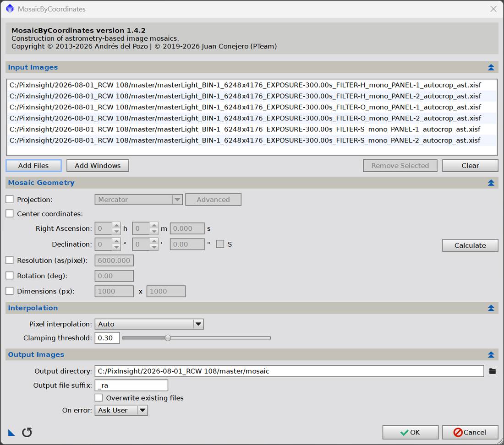504x445 pixels.
Task: Click the Dimensions width 1000 field
Action: pos(114,291)
